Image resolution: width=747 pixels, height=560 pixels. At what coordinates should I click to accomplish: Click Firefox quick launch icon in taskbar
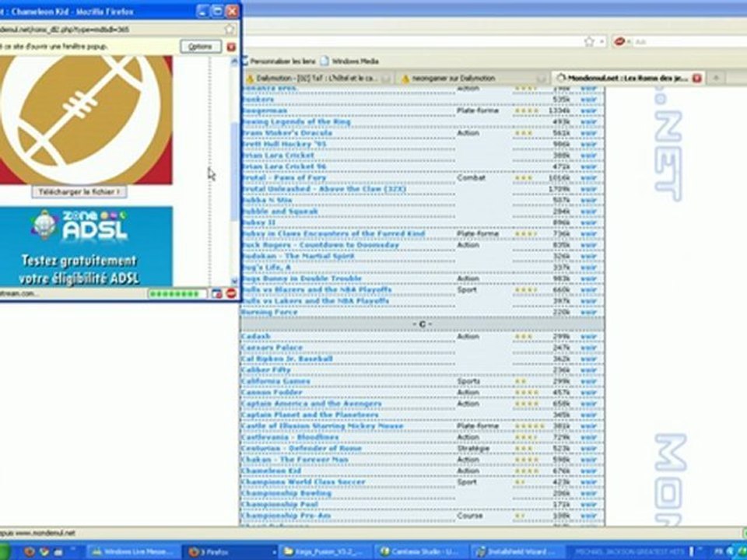(30, 552)
